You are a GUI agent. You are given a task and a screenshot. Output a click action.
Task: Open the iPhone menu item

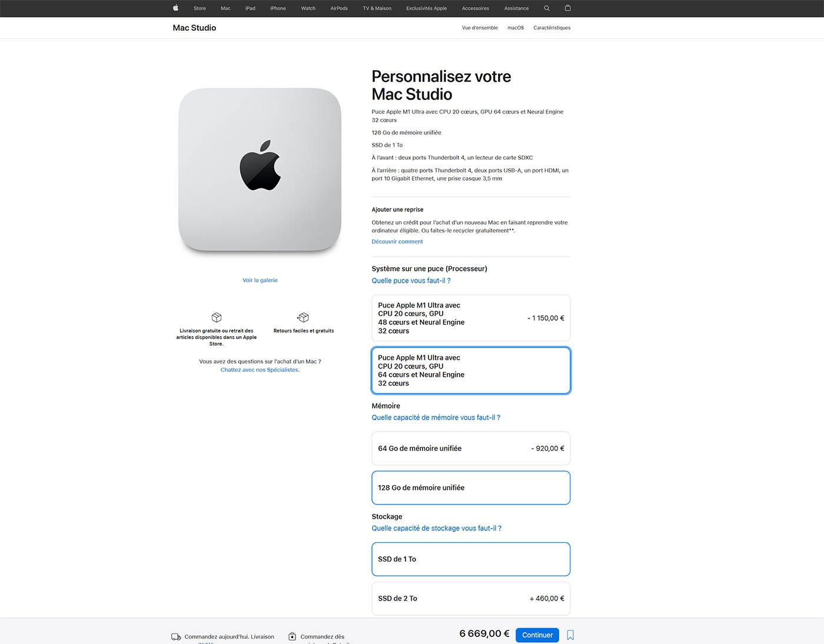(278, 8)
